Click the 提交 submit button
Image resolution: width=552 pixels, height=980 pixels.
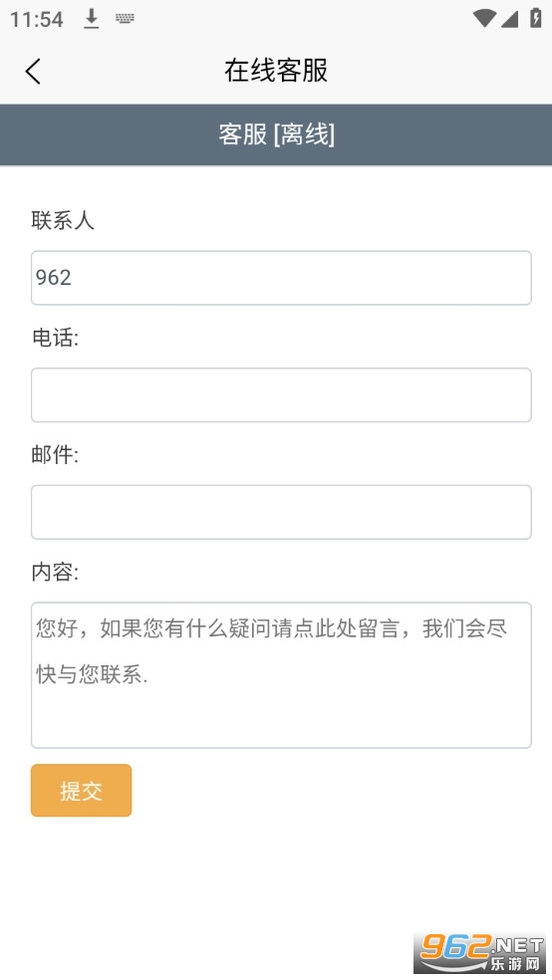[x=82, y=790]
